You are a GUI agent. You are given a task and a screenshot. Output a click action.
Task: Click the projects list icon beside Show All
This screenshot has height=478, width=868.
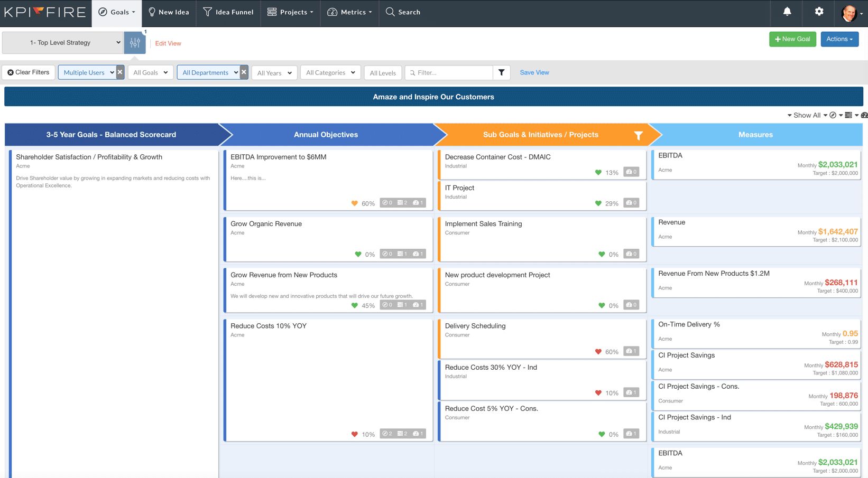tap(848, 115)
